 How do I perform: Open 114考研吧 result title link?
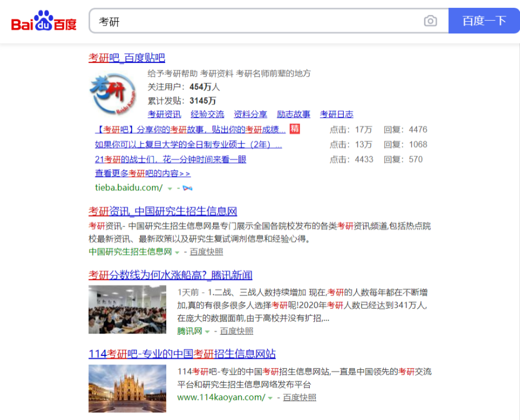182,354
